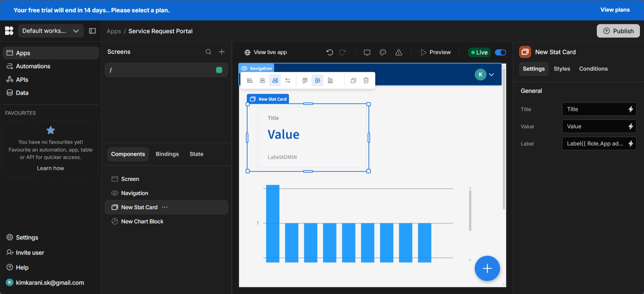Select the Components tab
Screen dimensions: 644x294
click(128, 154)
